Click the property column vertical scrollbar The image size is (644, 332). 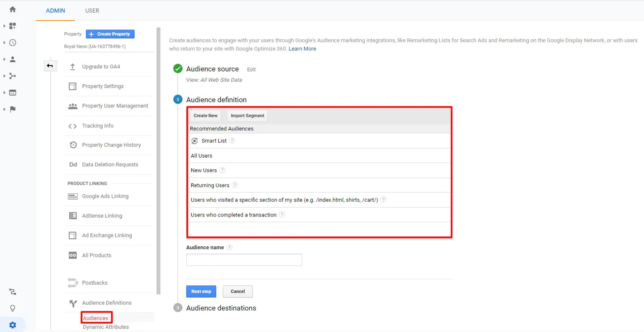pyautogui.click(x=158, y=161)
